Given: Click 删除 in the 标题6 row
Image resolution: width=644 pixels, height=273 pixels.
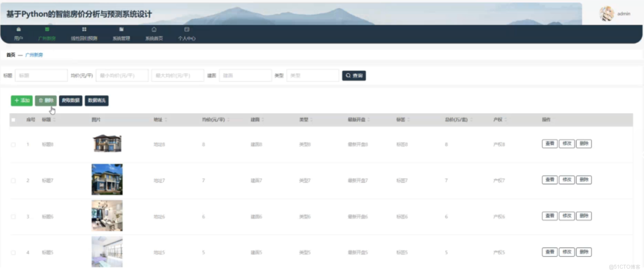Looking at the screenshot, I should [x=584, y=216].
